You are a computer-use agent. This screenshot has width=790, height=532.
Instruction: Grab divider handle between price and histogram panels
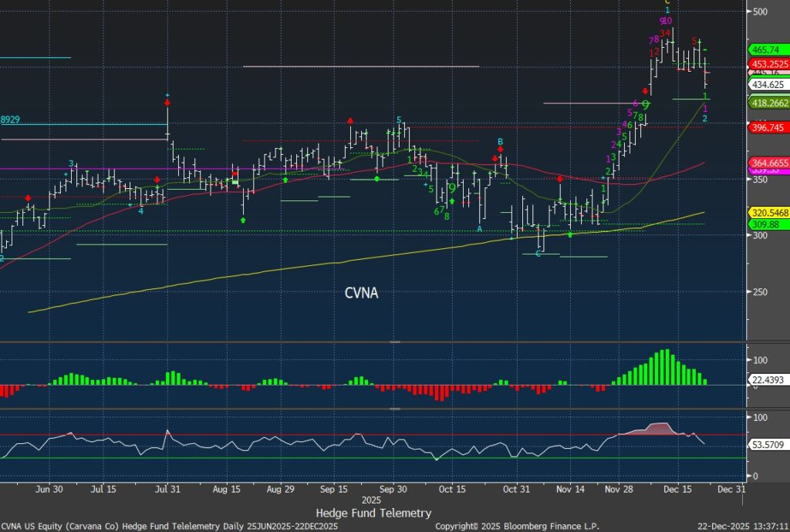[394, 342]
